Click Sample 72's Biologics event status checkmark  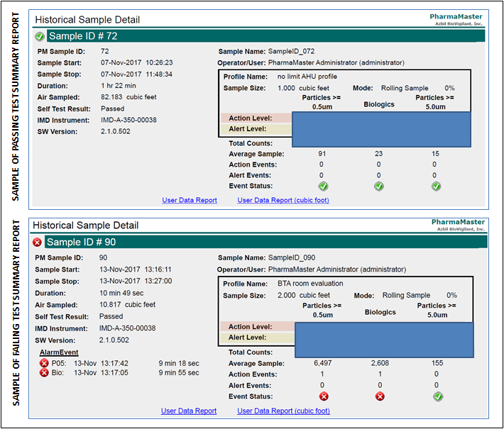pos(378,186)
